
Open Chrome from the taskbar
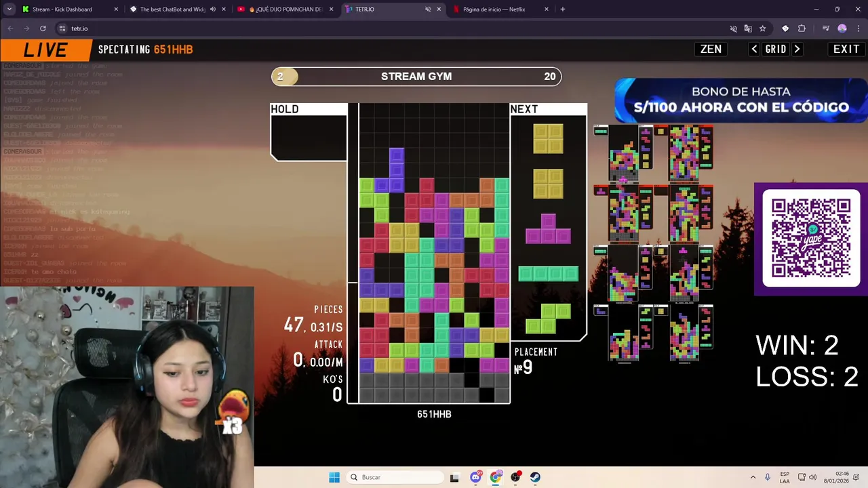496,477
